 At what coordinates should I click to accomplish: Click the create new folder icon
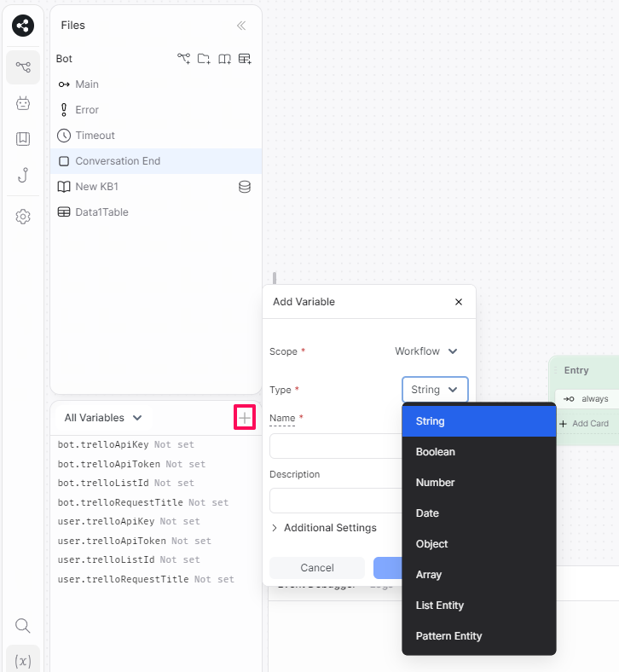[x=204, y=59]
